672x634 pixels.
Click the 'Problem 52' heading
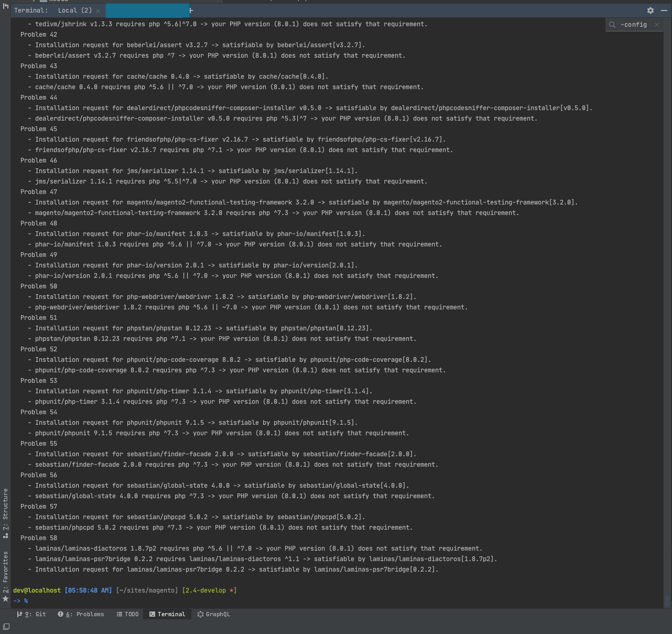pos(39,349)
